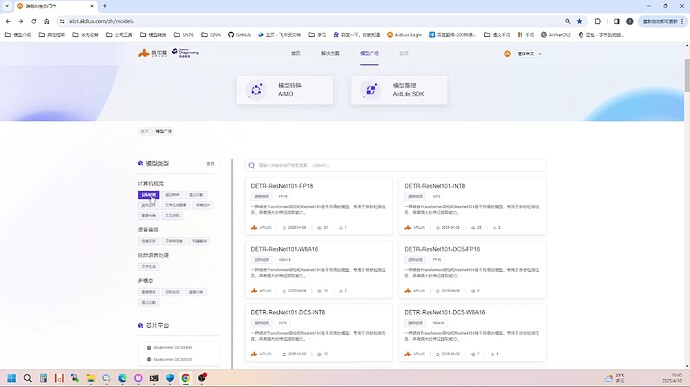
Task: Open the Chrome tab search dropdown arrow
Action: pyautogui.click(x=7, y=6)
